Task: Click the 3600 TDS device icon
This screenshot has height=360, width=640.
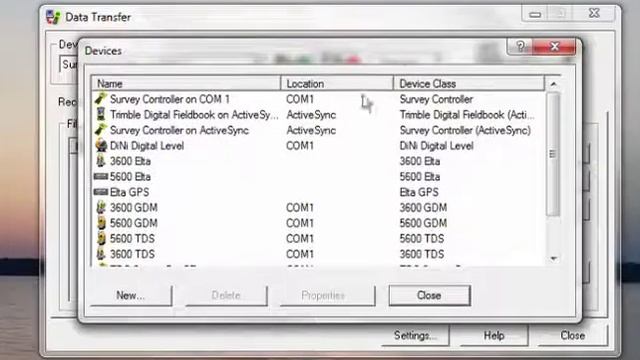Action: (101, 254)
